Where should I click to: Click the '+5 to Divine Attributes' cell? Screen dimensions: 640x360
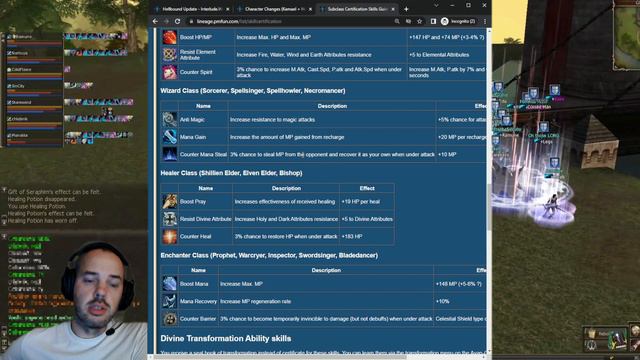(367, 219)
